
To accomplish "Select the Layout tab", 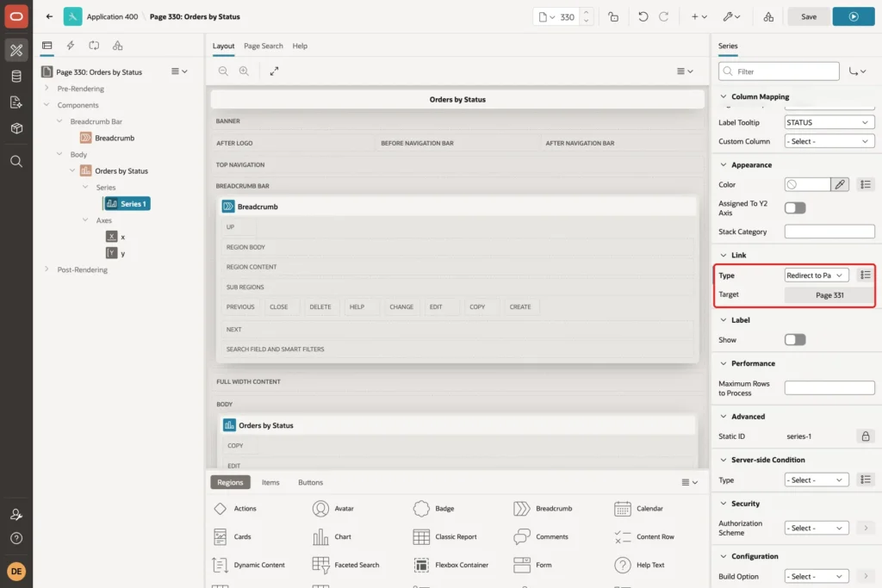I will (x=223, y=46).
